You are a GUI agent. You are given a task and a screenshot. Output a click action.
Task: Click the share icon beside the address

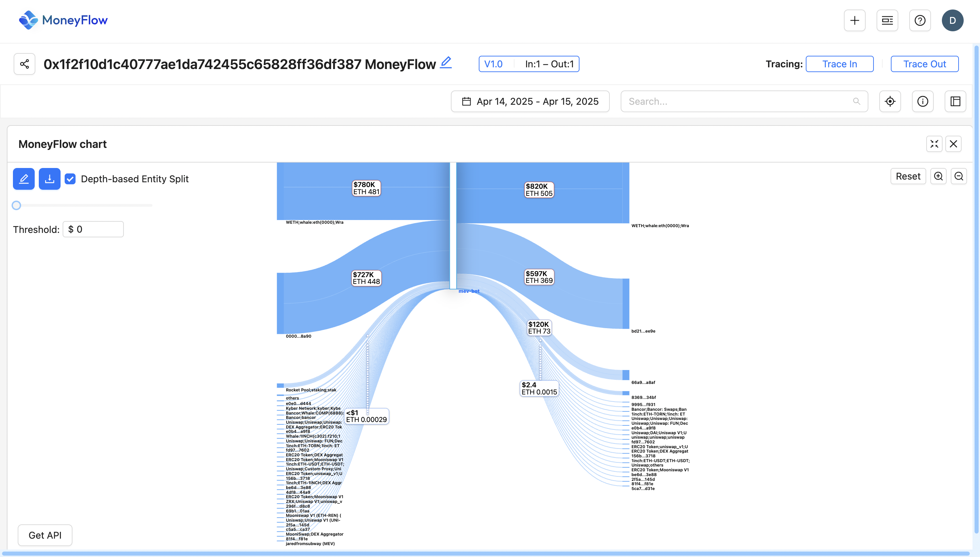click(24, 64)
